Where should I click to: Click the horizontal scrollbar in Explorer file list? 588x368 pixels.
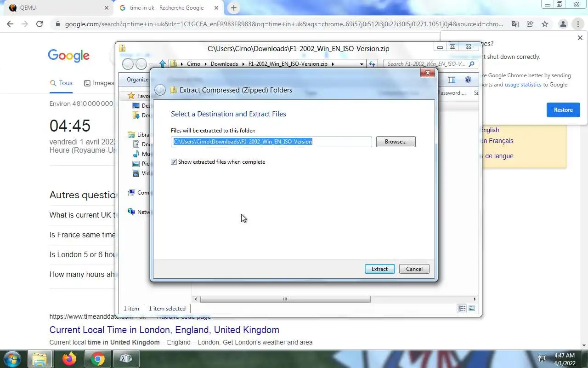(285, 299)
